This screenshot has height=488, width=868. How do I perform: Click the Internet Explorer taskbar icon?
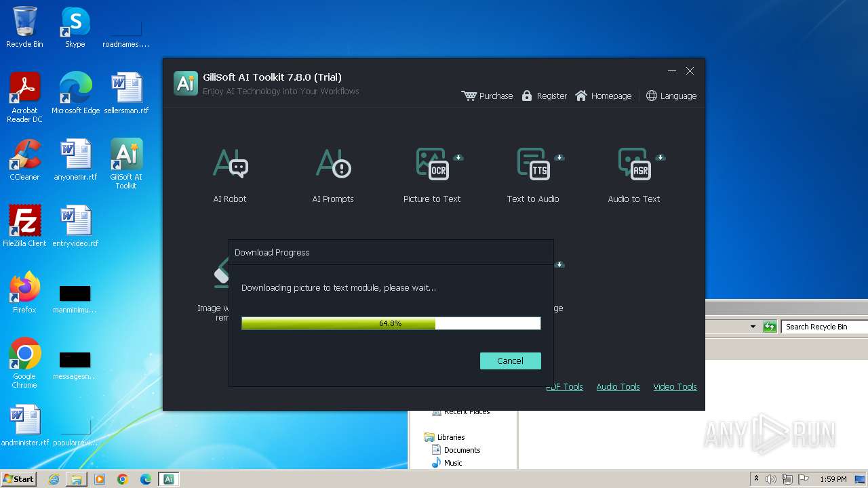(x=54, y=479)
